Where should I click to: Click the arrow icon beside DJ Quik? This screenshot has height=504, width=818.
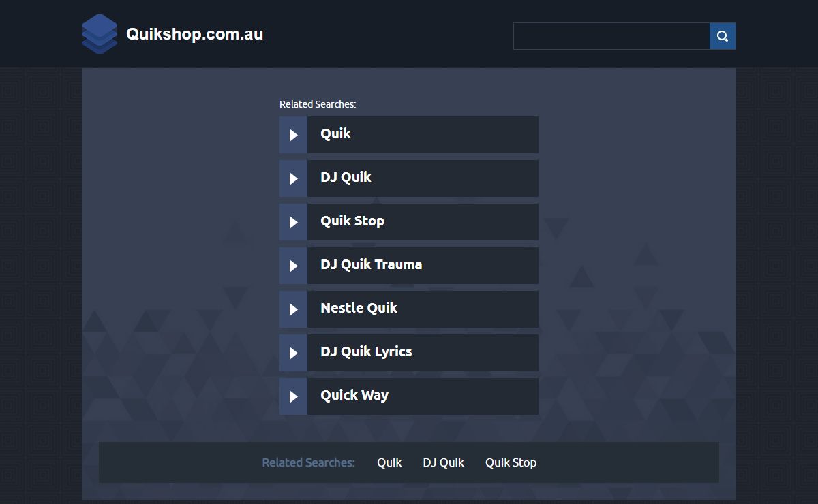[294, 178]
